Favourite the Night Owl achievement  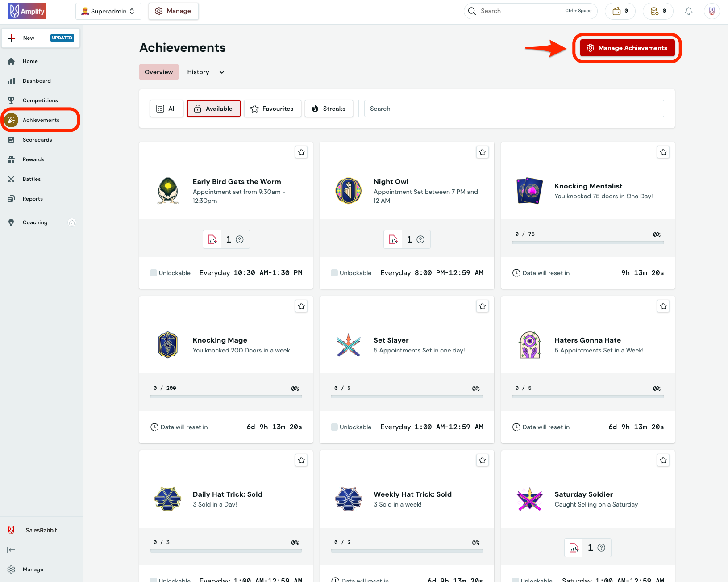click(x=482, y=152)
